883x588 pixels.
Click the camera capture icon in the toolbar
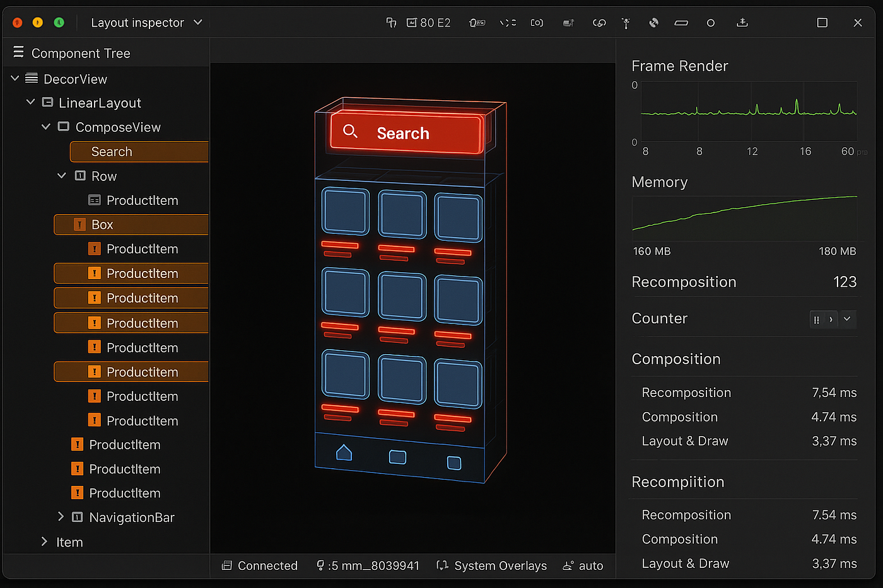pos(537,23)
